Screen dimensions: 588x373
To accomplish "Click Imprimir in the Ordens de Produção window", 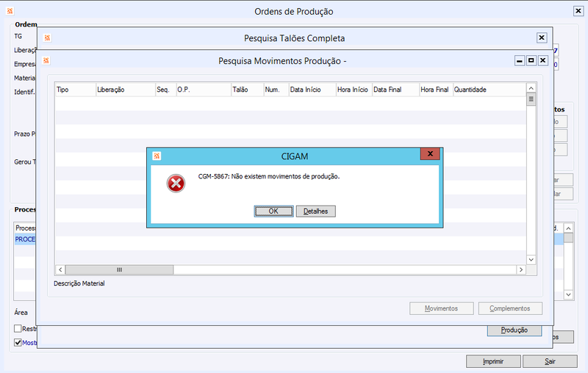I will point(493,361).
